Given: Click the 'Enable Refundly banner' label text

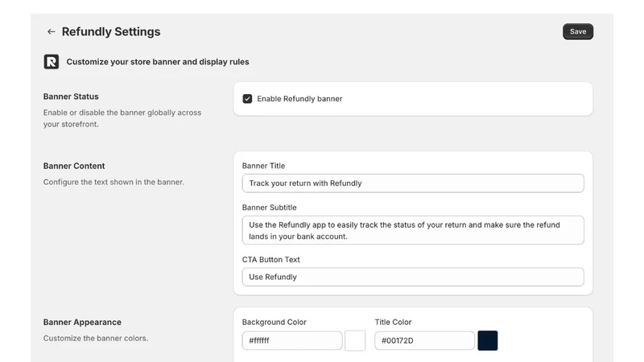Looking at the screenshot, I should (299, 98).
